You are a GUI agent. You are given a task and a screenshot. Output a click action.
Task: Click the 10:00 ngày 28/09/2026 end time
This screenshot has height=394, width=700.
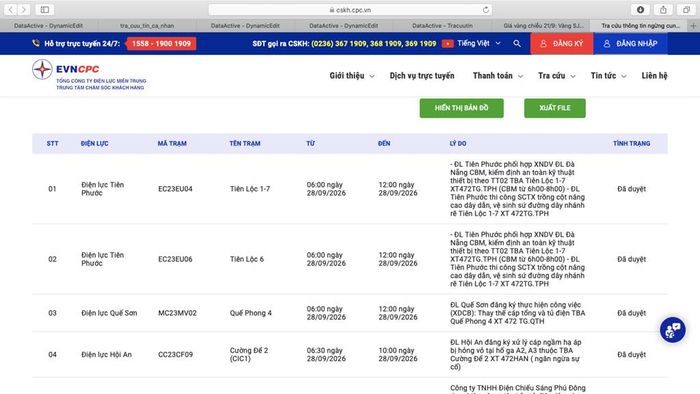(398, 355)
